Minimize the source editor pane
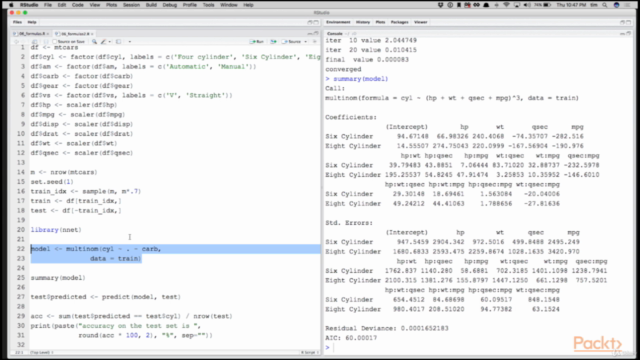640x360 pixels. (x=310, y=33)
